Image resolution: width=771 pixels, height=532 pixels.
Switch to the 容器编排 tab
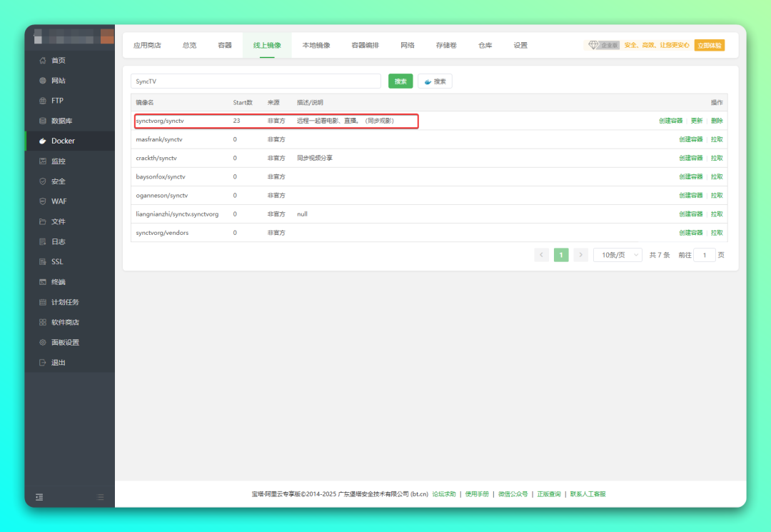coord(365,45)
